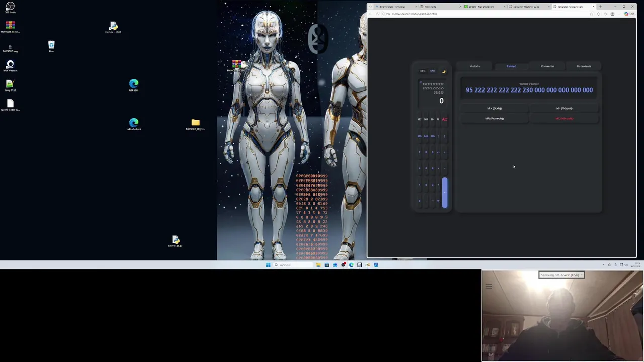
Task: Open the Ustawienia tab
Action: pos(584,66)
